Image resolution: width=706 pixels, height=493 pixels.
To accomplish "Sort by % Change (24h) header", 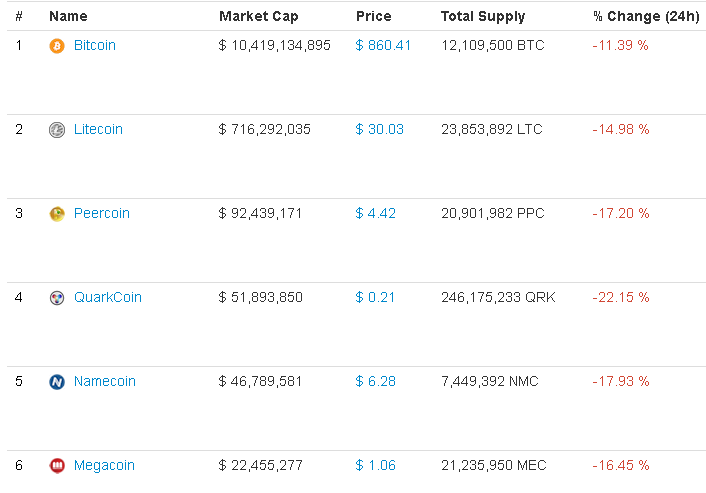I will [x=646, y=17].
